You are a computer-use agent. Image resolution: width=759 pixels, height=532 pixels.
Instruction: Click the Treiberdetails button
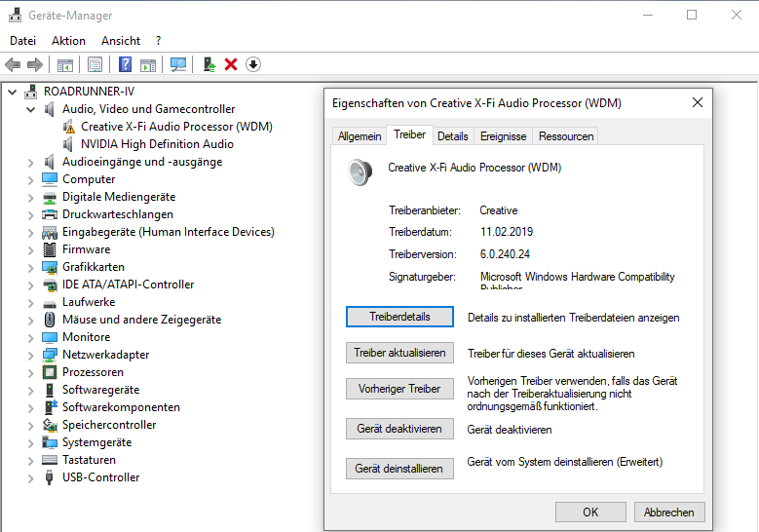[399, 317]
